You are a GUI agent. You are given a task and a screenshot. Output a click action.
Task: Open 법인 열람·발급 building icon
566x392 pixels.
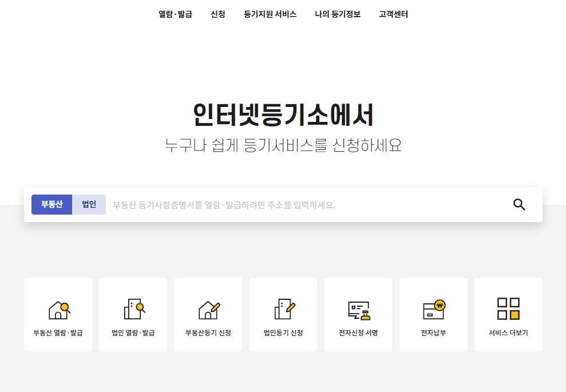134,309
